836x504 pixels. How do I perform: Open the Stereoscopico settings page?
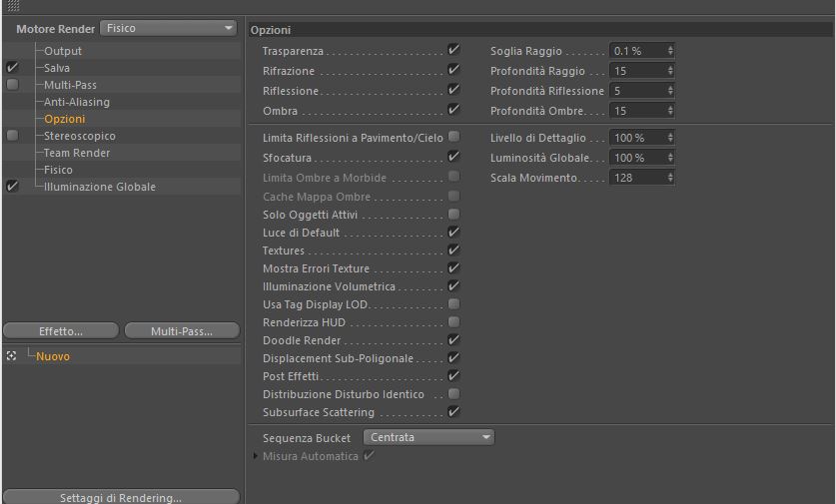[80, 136]
